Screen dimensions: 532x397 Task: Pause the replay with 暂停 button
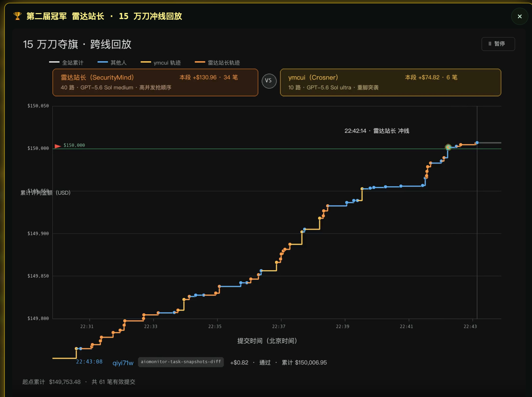[x=498, y=44]
